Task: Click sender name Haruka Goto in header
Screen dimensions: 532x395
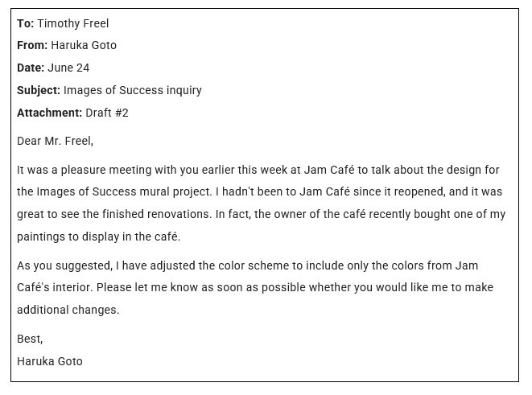Action: pyautogui.click(x=84, y=46)
